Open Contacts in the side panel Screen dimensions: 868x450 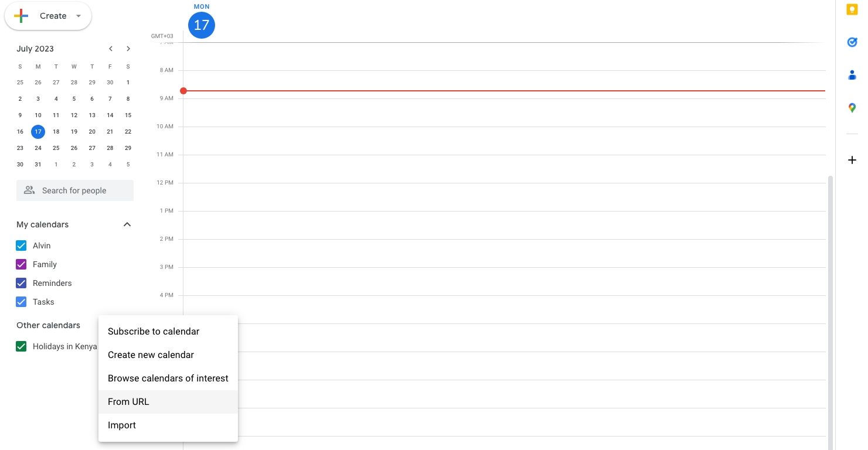(x=852, y=74)
